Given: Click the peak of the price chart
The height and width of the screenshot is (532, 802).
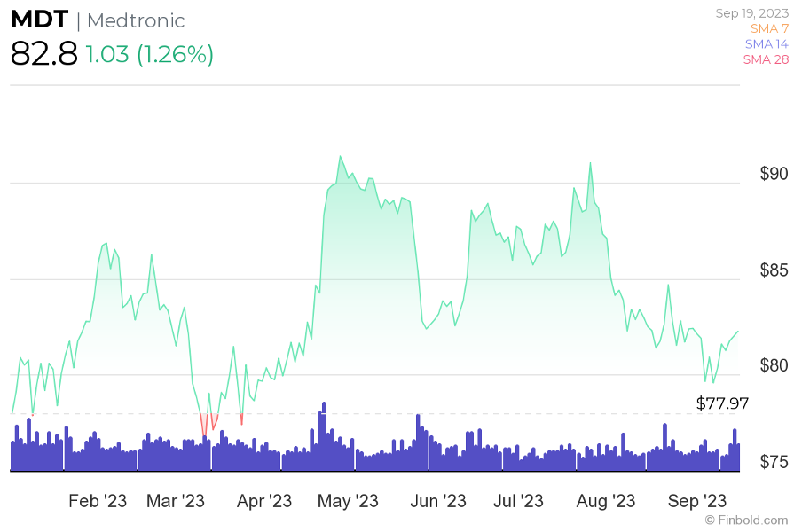Looking at the screenshot, I should [341, 155].
